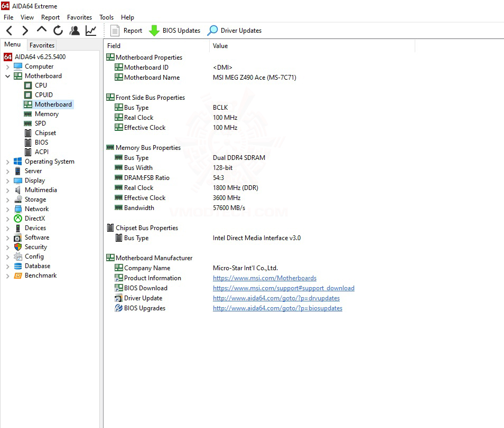Image resolution: width=504 pixels, height=428 pixels.
Task: Select the ACPI tree item
Action: (x=42, y=152)
